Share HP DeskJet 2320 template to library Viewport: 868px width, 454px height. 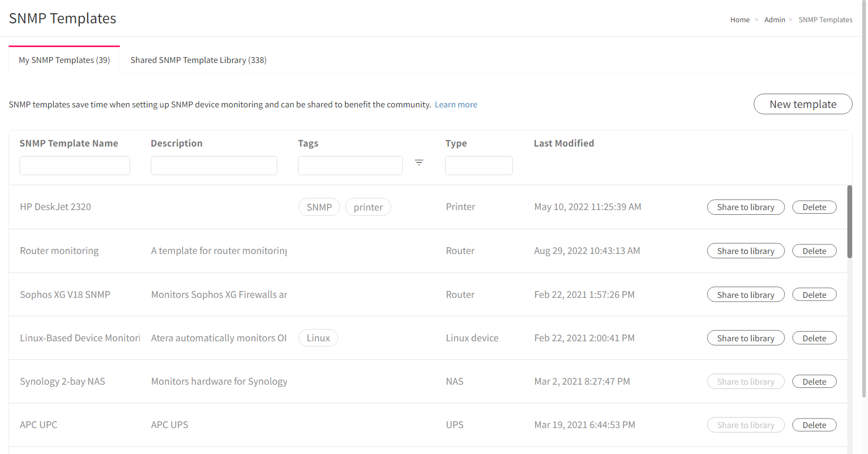tap(745, 207)
